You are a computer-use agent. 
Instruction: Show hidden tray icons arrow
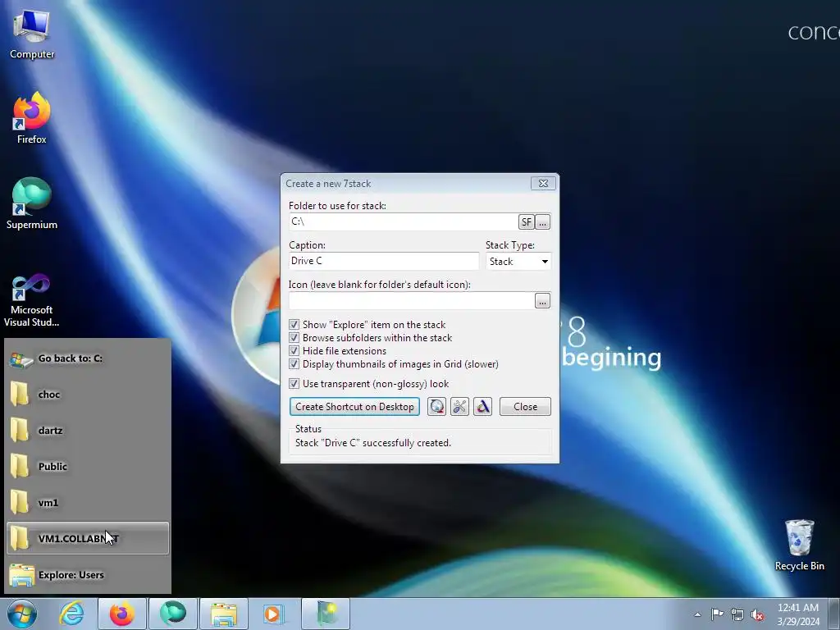697,614
